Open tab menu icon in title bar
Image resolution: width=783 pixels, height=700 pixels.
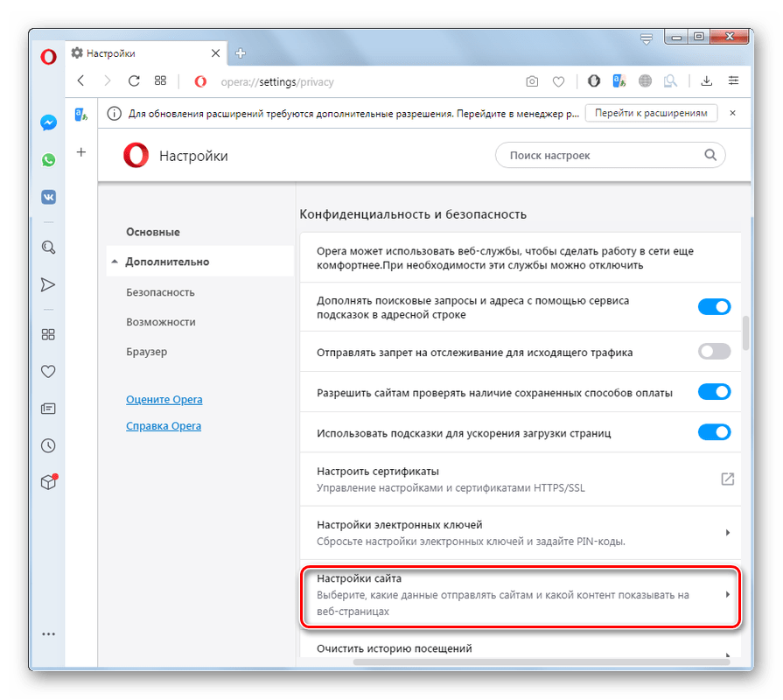(647, 39)
